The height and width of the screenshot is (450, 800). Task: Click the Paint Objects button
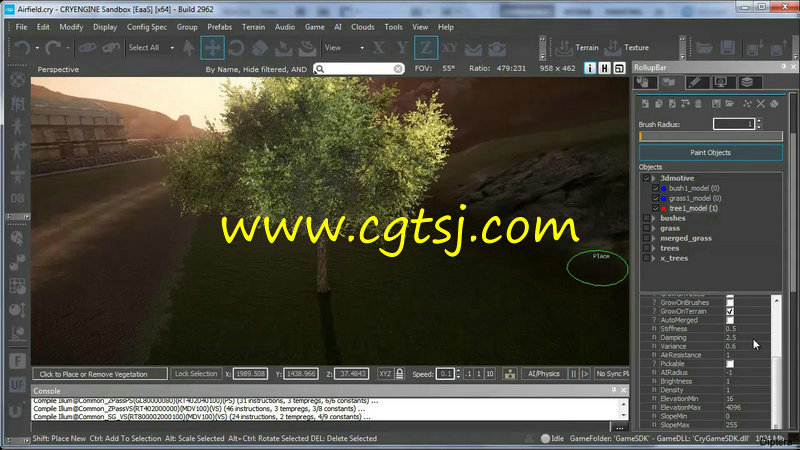pyautogui.click(x=710, y=153)
